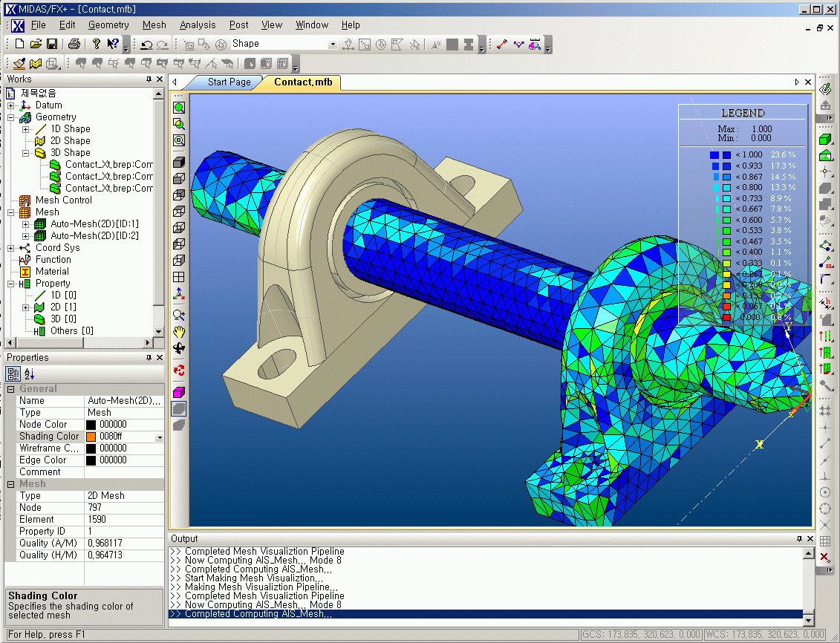Pin the Works panel with the pushpin
This screenshot has height=643, width=840.
point(149,79)
